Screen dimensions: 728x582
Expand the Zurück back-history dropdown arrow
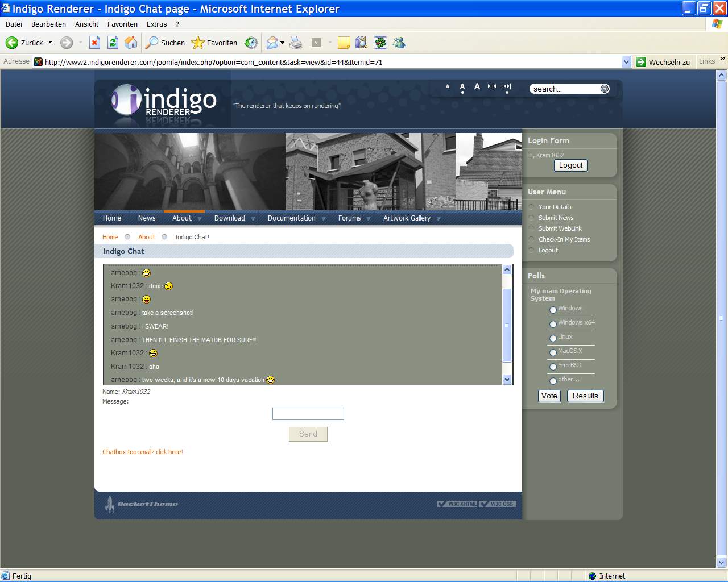coord(50,43)
